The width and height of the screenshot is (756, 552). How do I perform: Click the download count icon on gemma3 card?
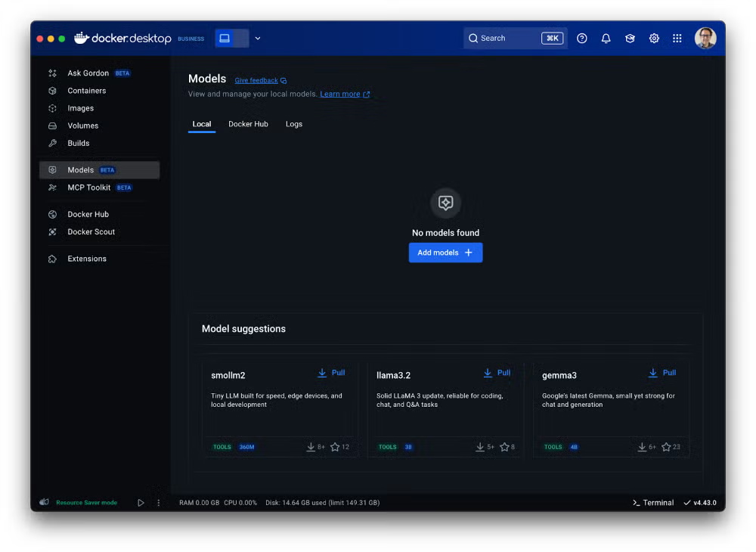click(642, 447)
